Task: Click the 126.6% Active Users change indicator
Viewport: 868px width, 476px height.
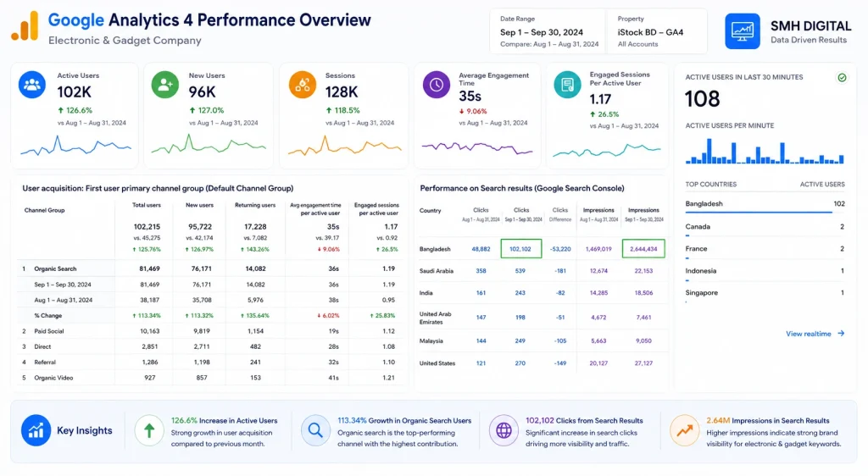Action: [x=75, y=110]
